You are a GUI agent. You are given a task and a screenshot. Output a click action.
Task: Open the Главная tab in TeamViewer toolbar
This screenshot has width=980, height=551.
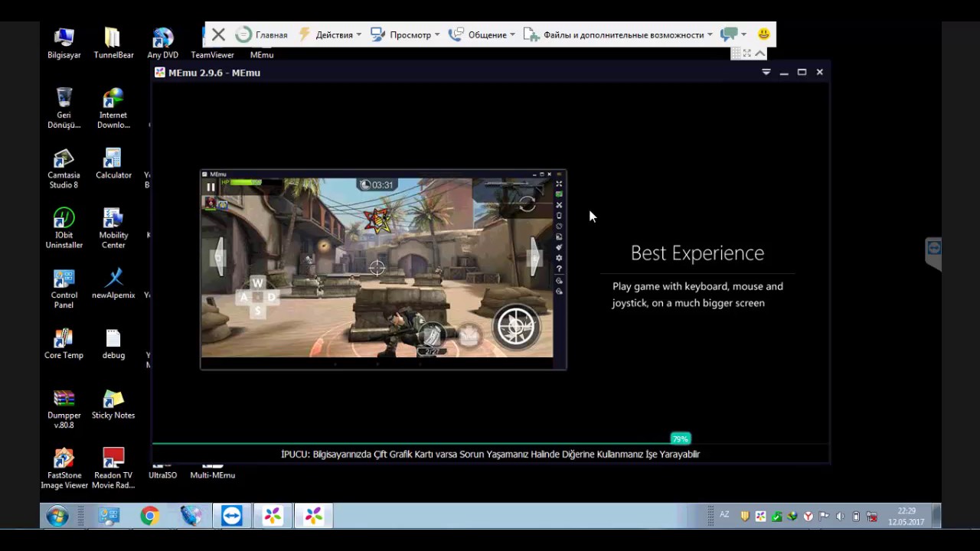pyautogui.click(x=262, y=34)
